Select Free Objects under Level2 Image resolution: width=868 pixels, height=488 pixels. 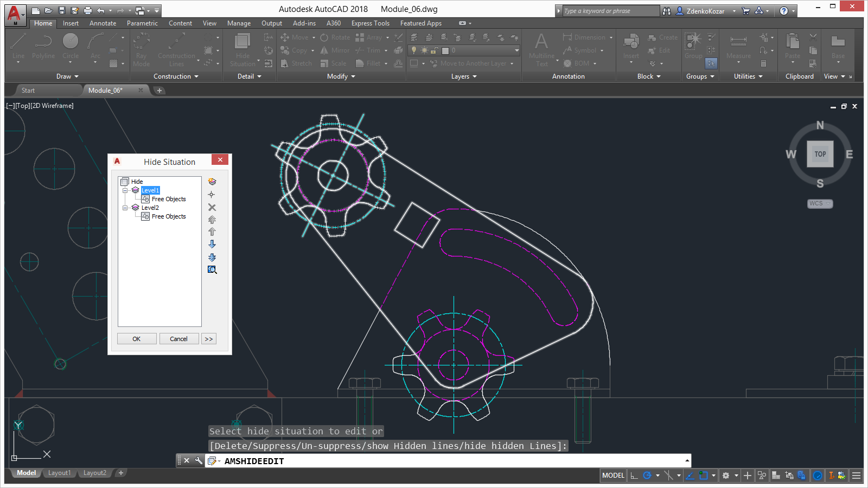168,216
